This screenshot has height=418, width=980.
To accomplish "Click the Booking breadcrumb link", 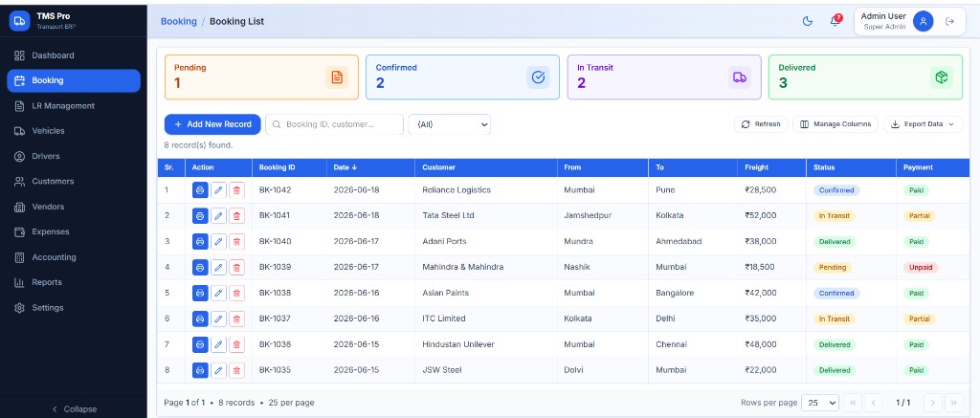I will (x=179, y=21).
